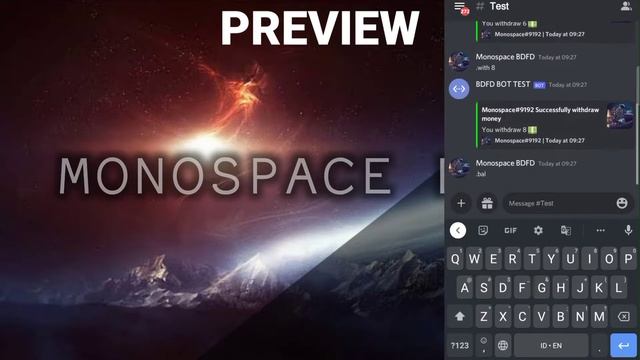Switch keyboard language with globe key

tap(503, 345)
